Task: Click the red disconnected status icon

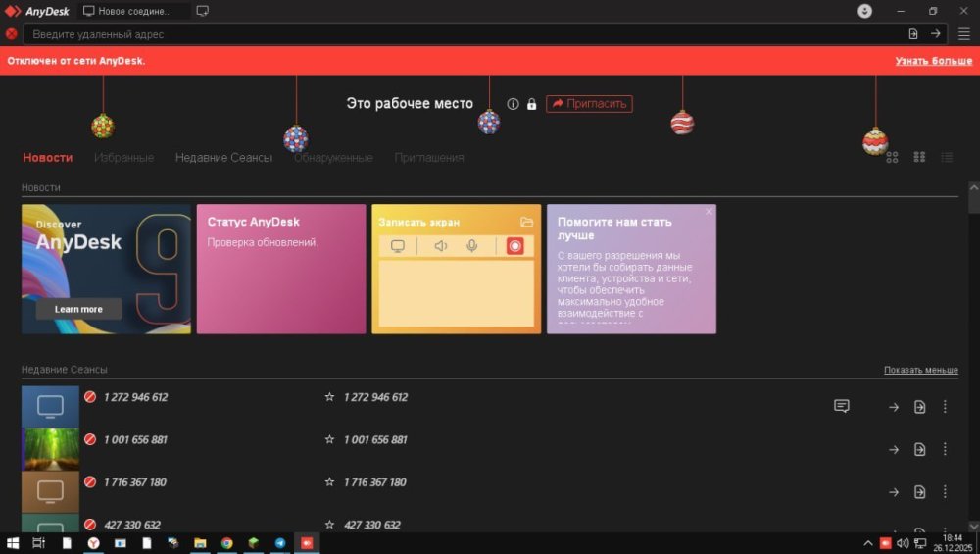Action: [11, 33]
